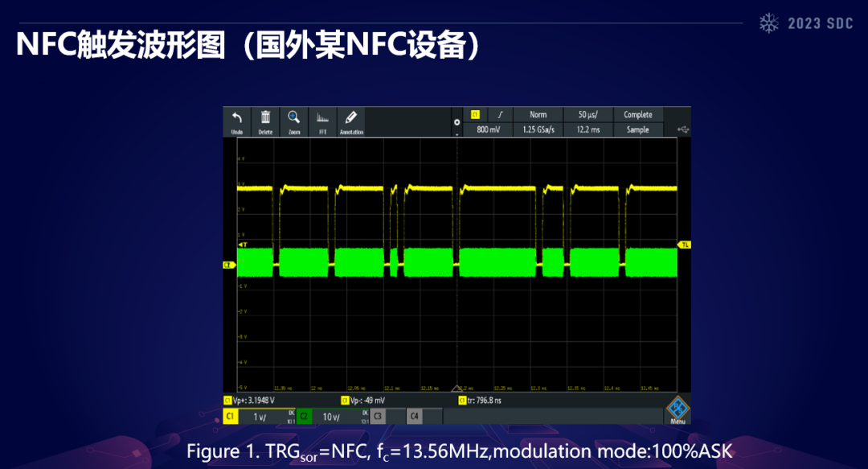Screen dimensions: 868x469
Task: Adjust the 50 µs/ time base
Action: click(588, 115)
